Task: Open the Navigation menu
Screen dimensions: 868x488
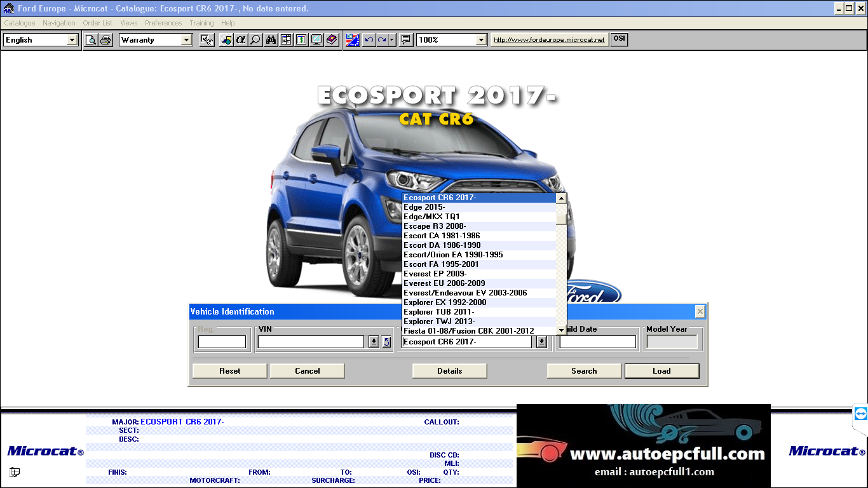Action: 59,23
